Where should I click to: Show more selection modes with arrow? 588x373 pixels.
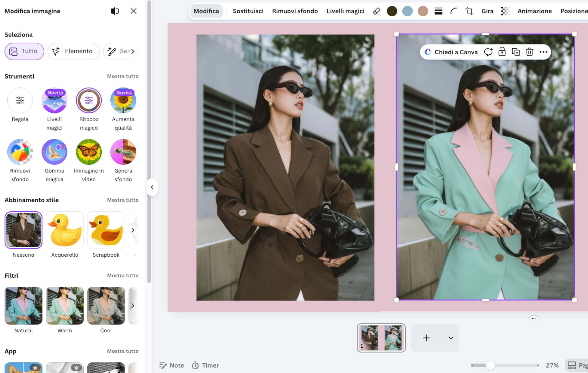click(x=133, y=51)
